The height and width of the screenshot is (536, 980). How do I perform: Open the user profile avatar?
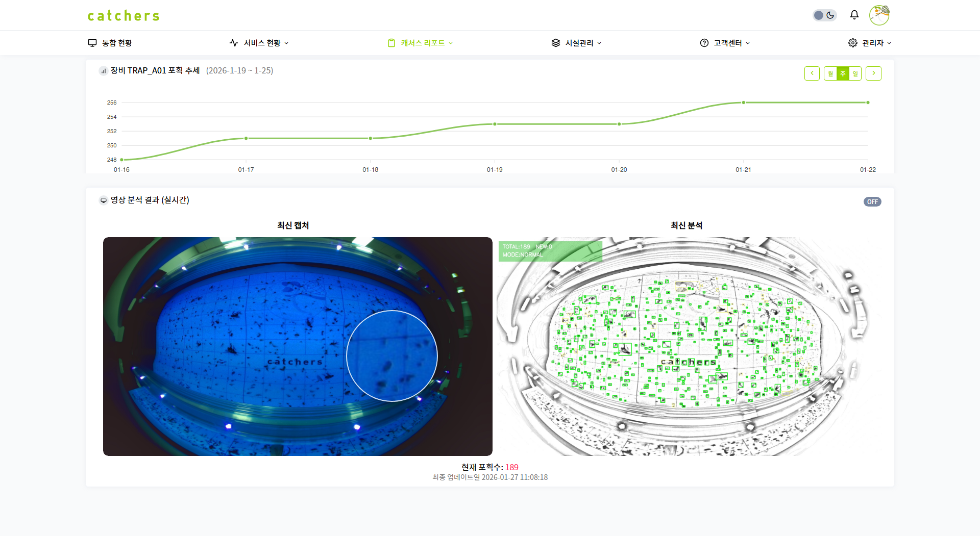coord(879,15)
